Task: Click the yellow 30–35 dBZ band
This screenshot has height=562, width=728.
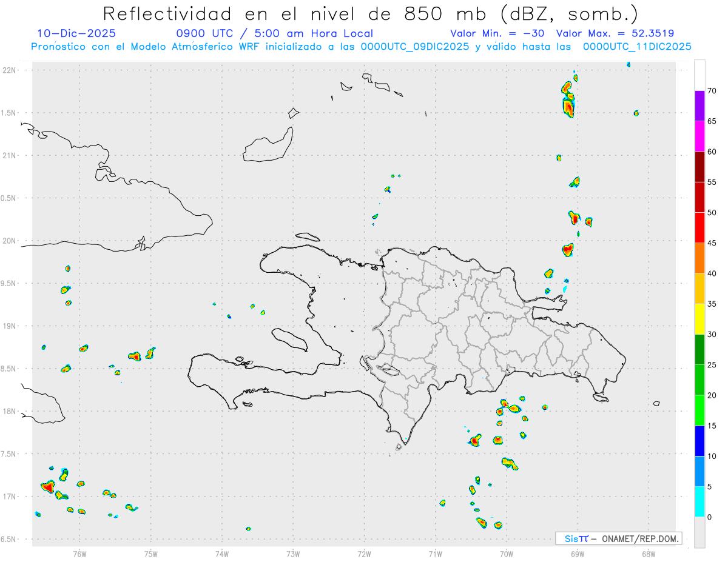Action: [699, 319]
